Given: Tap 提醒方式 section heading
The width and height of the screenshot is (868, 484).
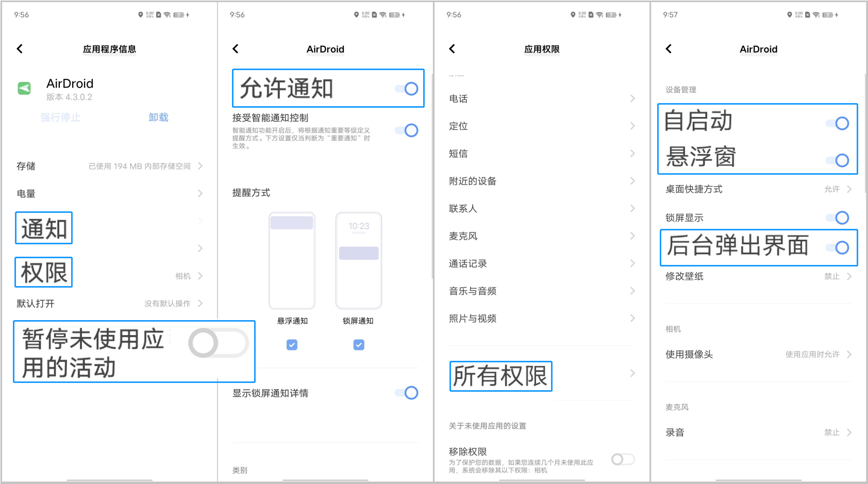Looking at the screenshot, I should (x=251, y=193).
